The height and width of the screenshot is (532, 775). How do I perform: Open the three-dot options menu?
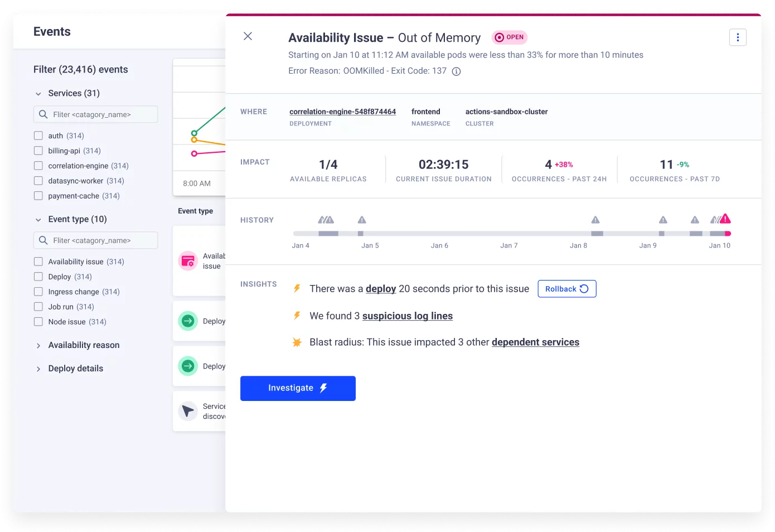[738, 37]
